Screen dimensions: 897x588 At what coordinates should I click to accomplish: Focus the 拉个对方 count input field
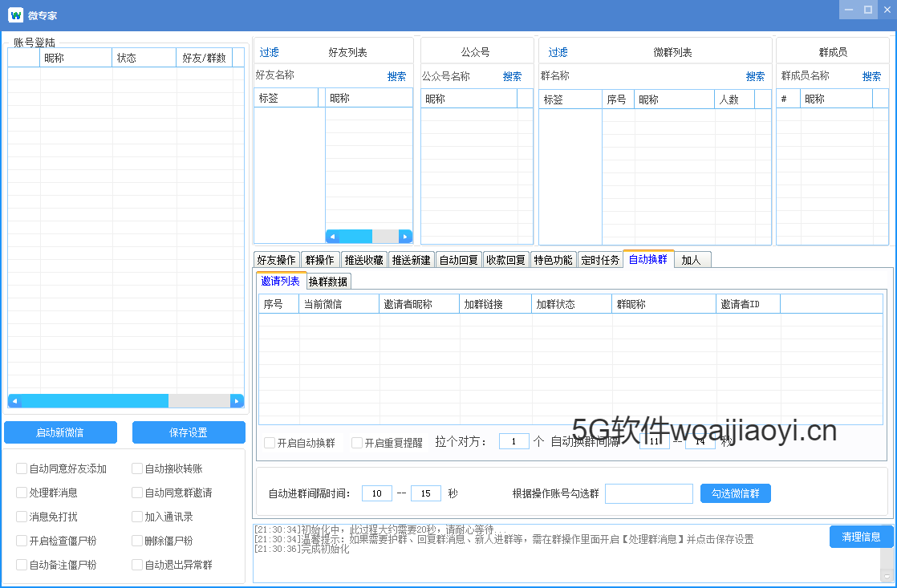click(x=513, y=441)
